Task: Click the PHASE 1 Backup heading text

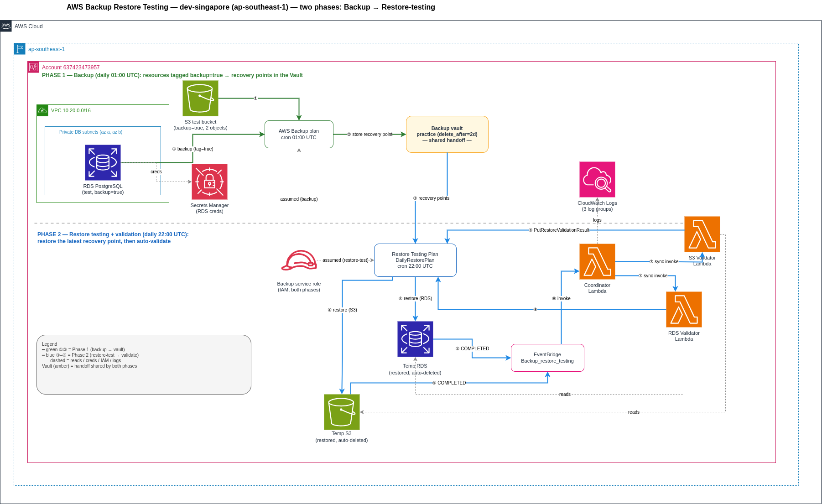Action: (172, 75)
